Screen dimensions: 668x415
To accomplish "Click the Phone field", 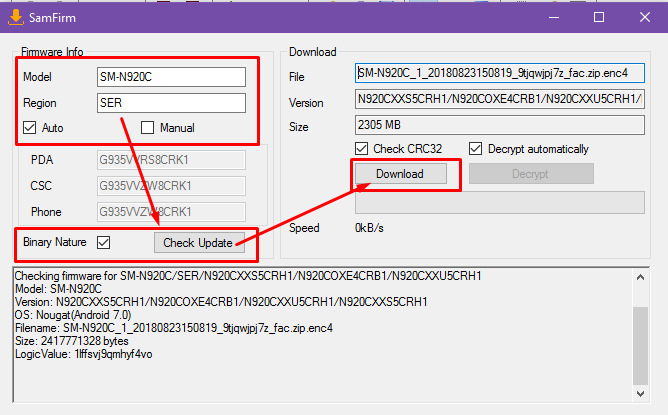I will (x=171, y=211).
